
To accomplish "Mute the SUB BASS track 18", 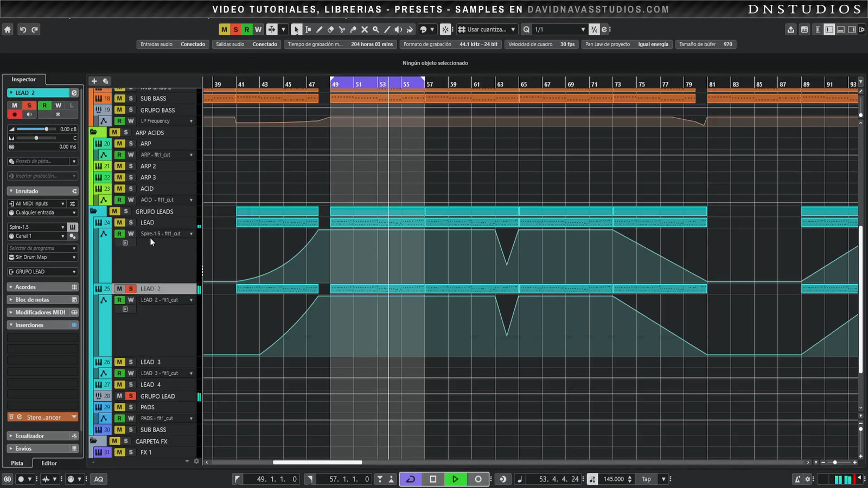I will click(119, 99).
